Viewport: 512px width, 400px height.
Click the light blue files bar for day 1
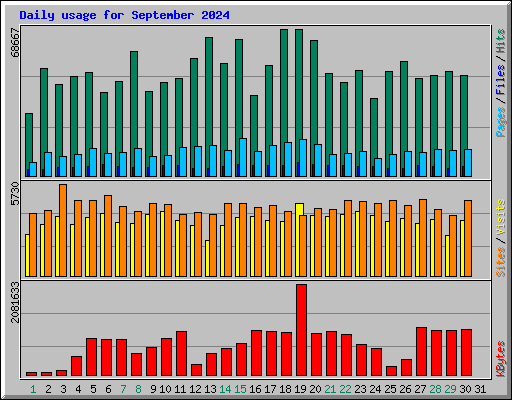[33, 169]
